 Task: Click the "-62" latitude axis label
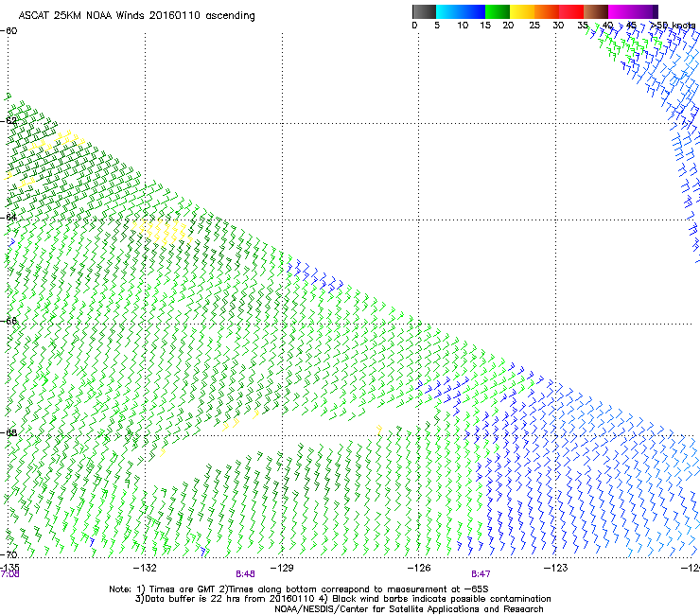pos(9,121)
